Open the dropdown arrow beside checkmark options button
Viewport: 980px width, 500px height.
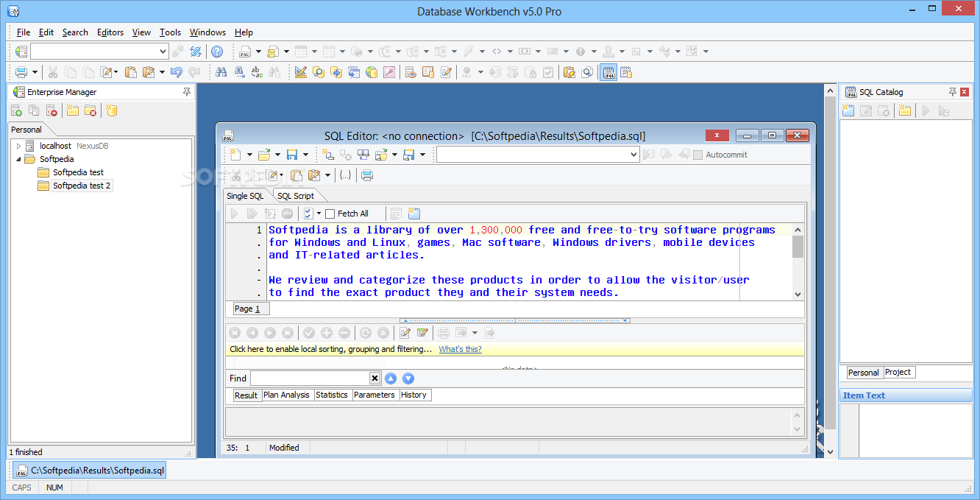(319, 214)
